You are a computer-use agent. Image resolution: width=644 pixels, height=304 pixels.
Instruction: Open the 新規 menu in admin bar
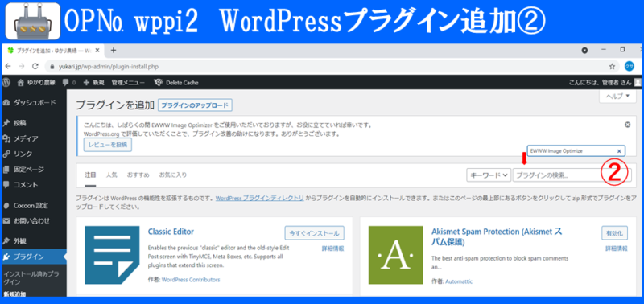point(93,83)
